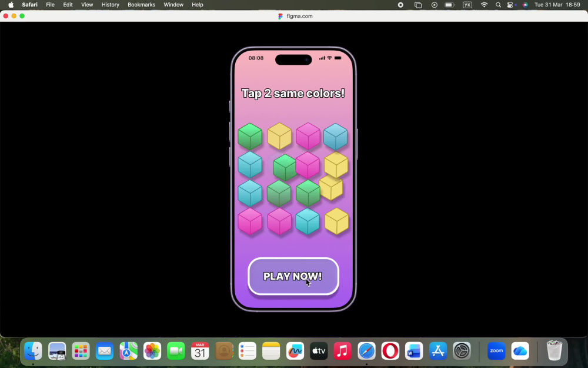588x368 pixels.
Task: Open Control Center in the menu bar
Action: [510, 5]
